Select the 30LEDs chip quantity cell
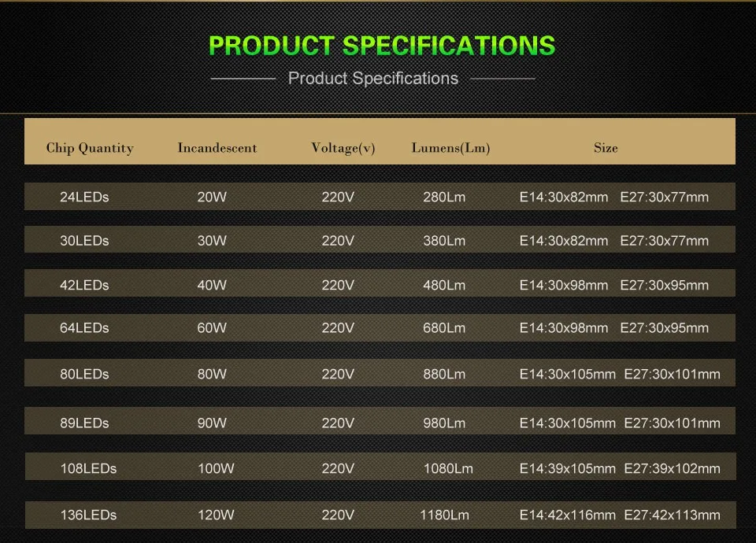The image size is (756, 543). coord(84,241)
